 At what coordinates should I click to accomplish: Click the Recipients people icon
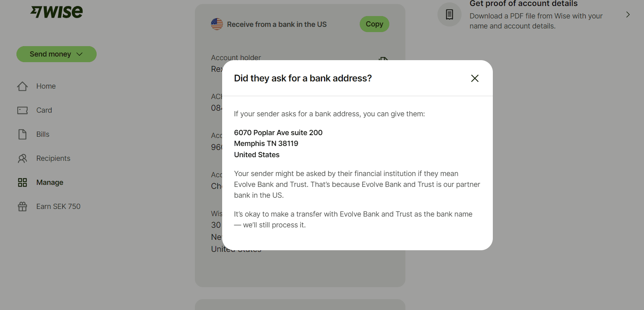(22, 158)
